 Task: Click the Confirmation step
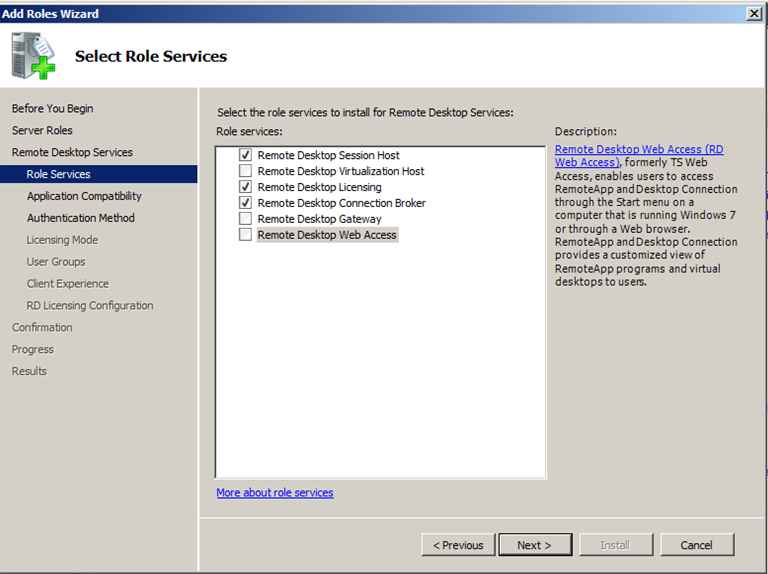click(x=42, y=327)
